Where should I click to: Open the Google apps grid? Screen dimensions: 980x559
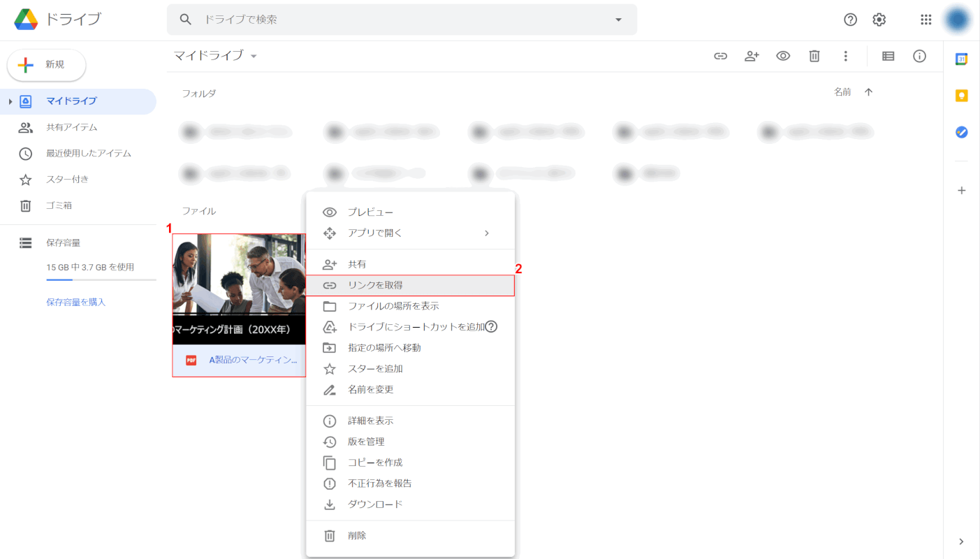pos(926,20)
